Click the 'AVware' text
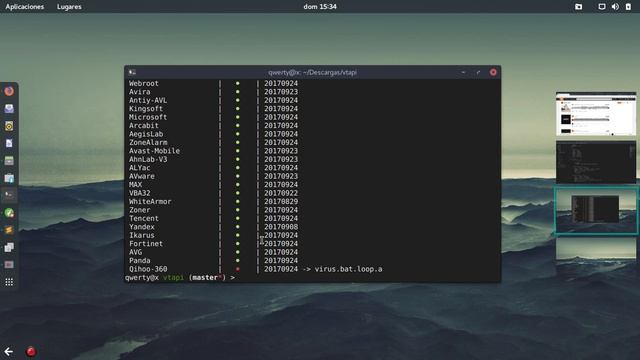Image resolution: width=640 pixels, height=360 pixels. click(x=142, y=176)
